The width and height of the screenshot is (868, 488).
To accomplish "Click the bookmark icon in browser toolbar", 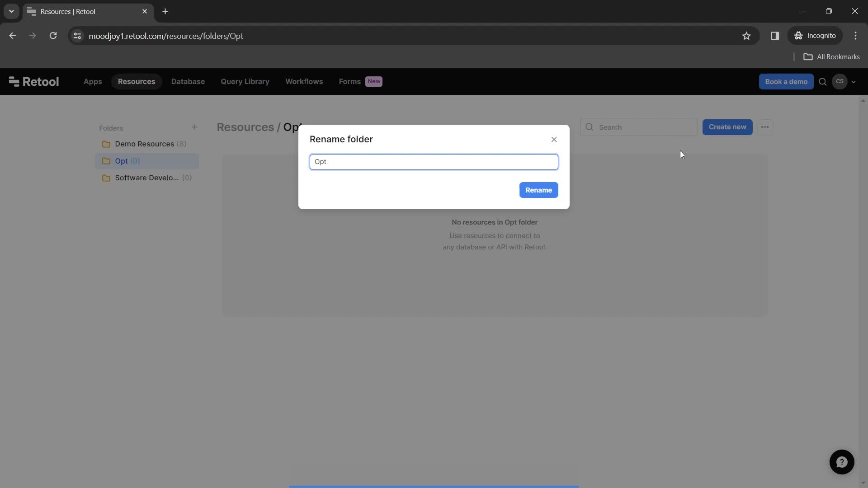I will pyautogui.click(x=746, y=36).
